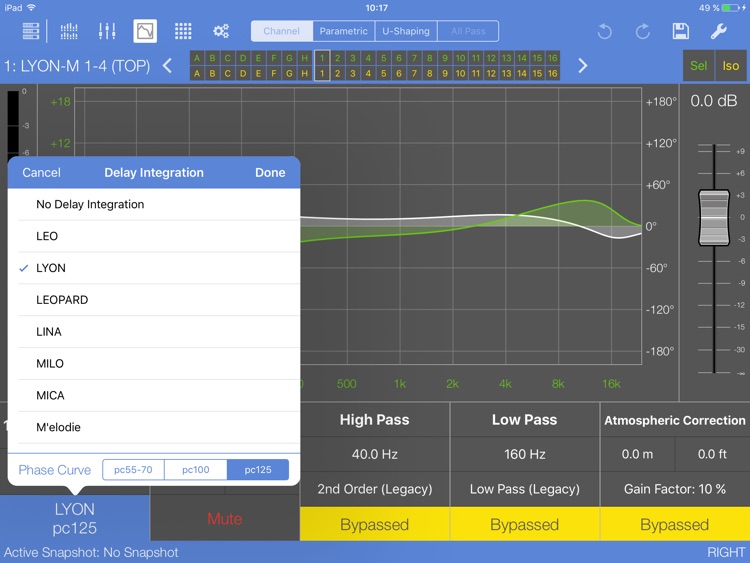Image resolution: width=750 pixels, height=563 pixels.
Task: Open Gain Factor: 10 % setting
Action: click(675, 489)
